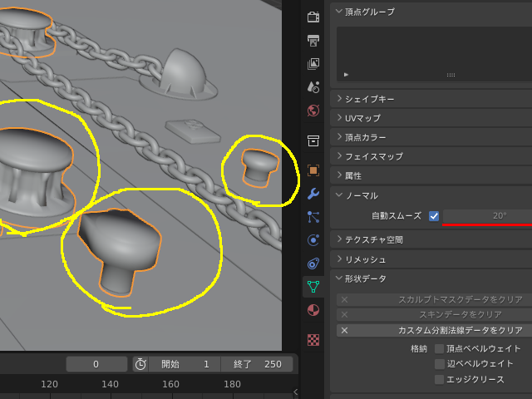
Task: Enable エッジクリース checkbox
Action: pos(440,379)
